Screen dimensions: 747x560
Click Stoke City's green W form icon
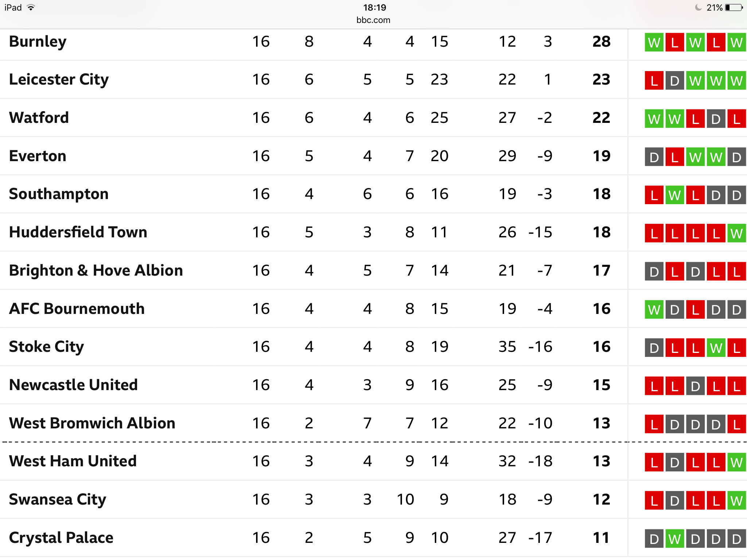coord(716,348)
